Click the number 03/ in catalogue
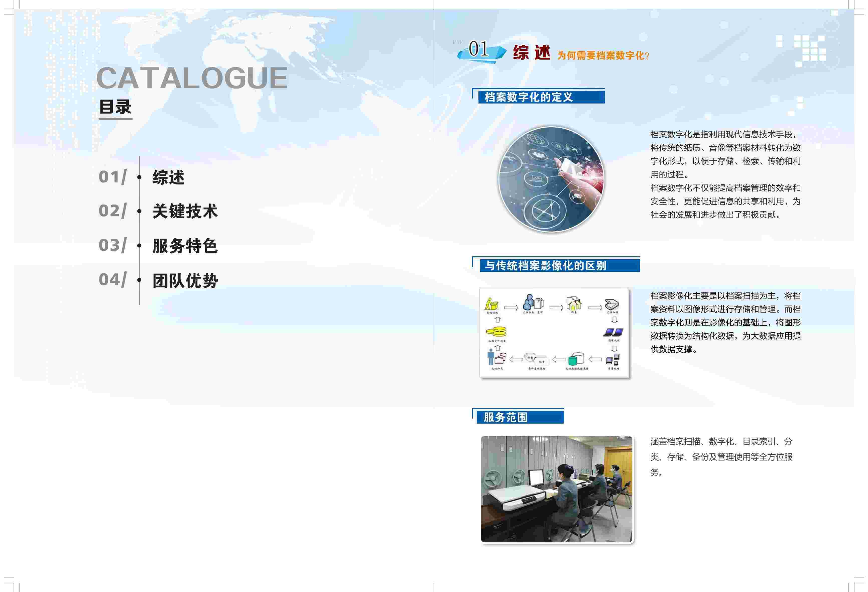This screenshot has width=868, height=592. pos(112,245)
